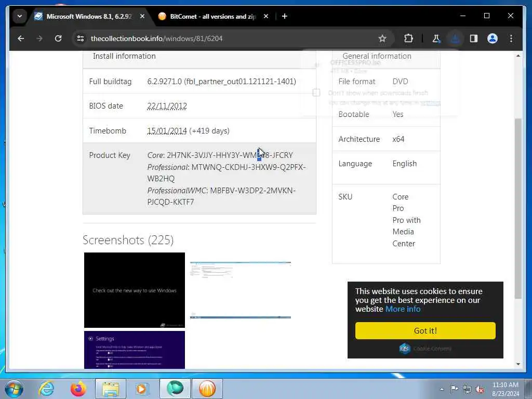Image resolution: width=532 pixels, height=399 pixels.
Task: Accept cookies with Got it! button
Action: point(425,331)
